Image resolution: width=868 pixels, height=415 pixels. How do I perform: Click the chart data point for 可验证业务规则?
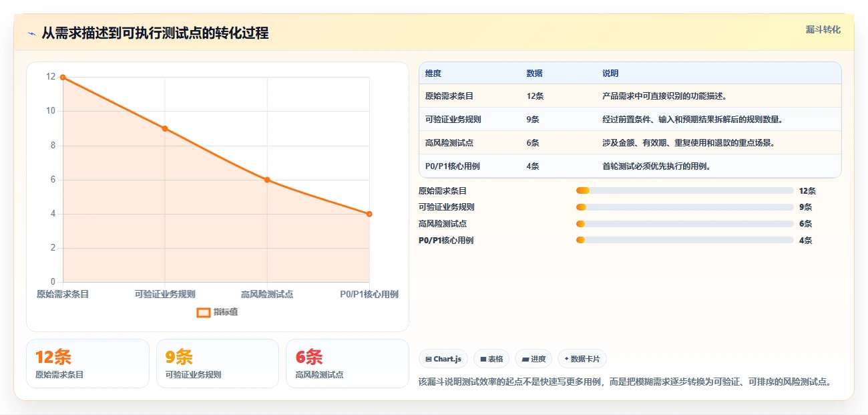(x=165, y=128)
